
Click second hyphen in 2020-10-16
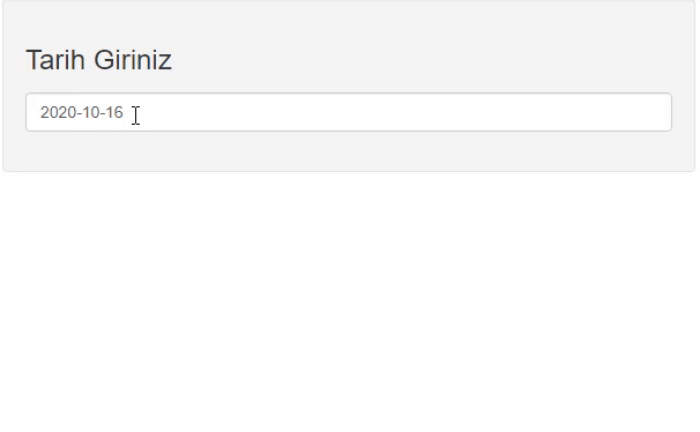102,113
